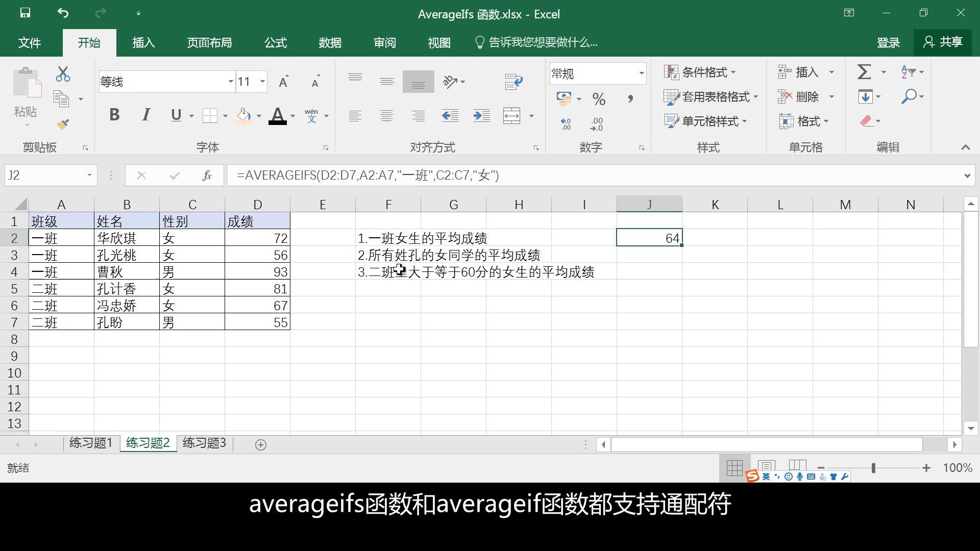This screenshot has height=551, width=980.
Task: Open the font color red A swatch
Action: pos(278,116)
